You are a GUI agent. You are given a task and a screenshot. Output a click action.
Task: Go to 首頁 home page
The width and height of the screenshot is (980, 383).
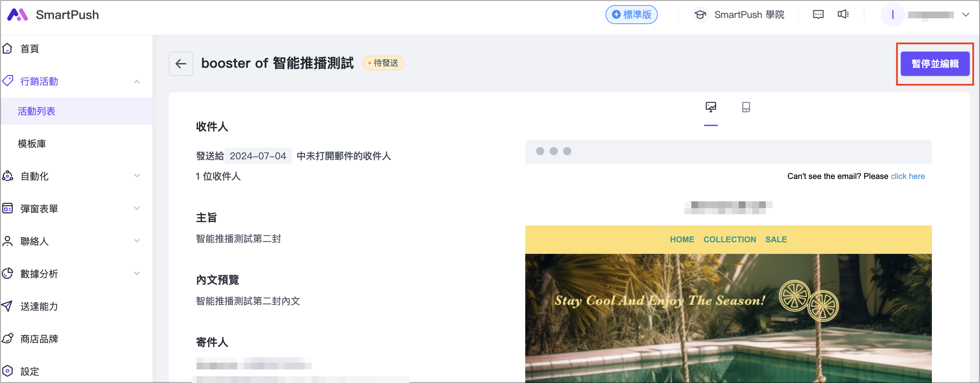pyautogui.click(x=30, y=49)
